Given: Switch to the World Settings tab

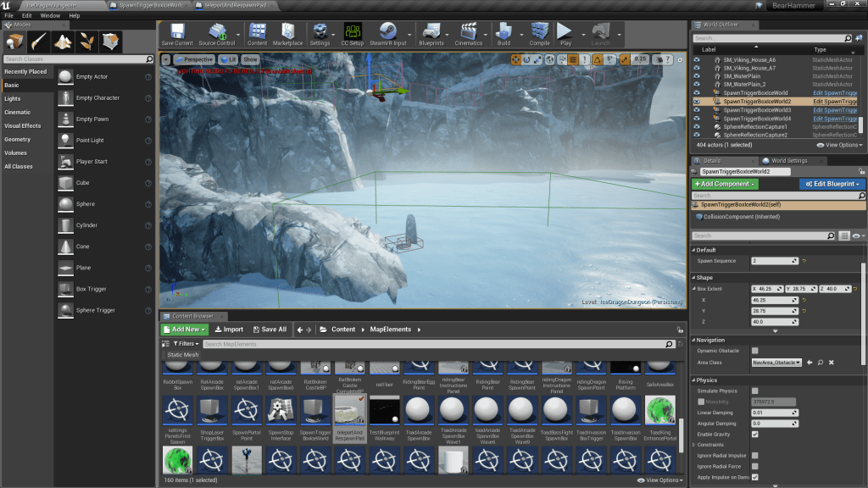Looking at the screenshot, I should click(x=788, y=160).
